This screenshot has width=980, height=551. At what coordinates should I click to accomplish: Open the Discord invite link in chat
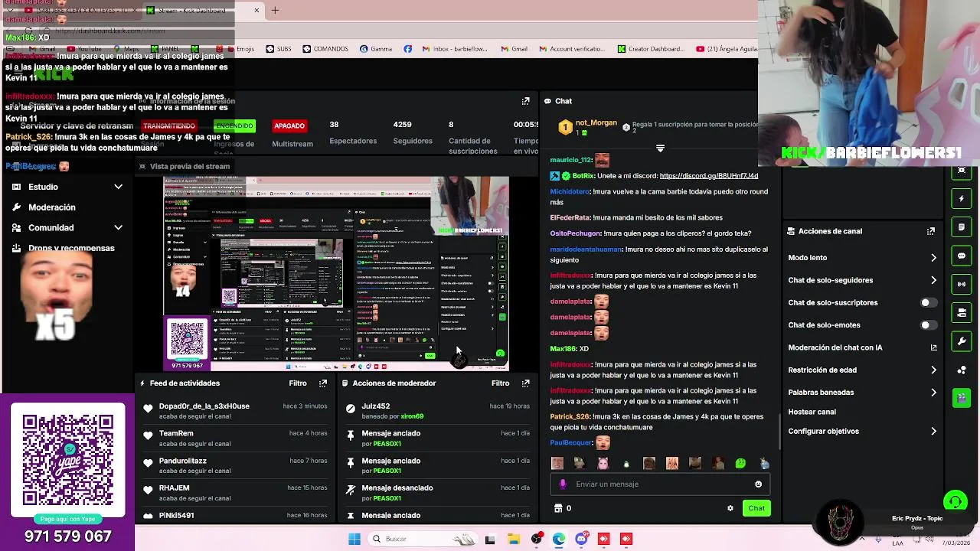click(x=708, y=176)
